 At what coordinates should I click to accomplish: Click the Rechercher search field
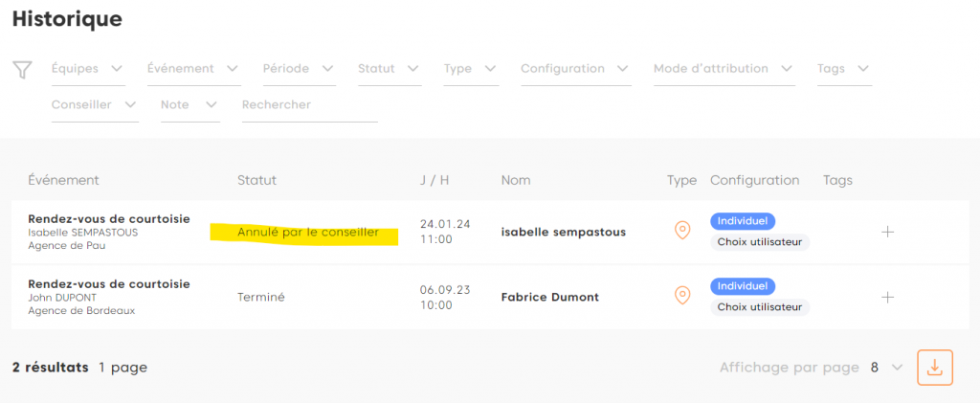(x=308, y=105)
